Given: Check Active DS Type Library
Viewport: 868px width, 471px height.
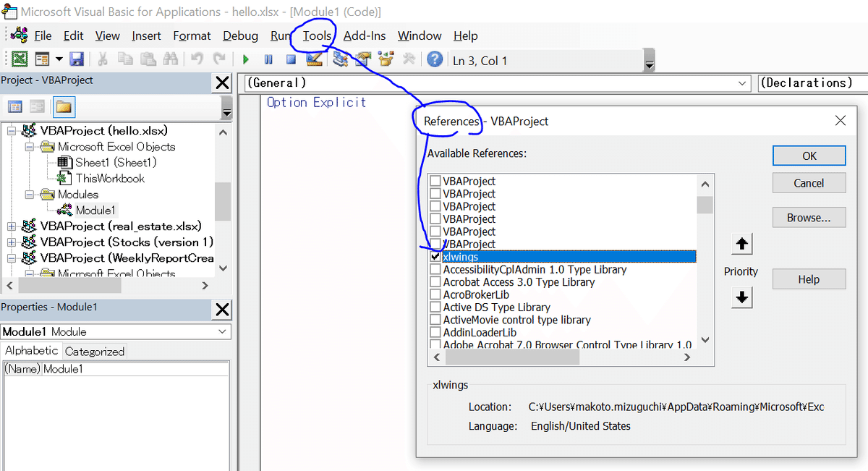Looking at the screenshot, I should click(x=435, y=307).
